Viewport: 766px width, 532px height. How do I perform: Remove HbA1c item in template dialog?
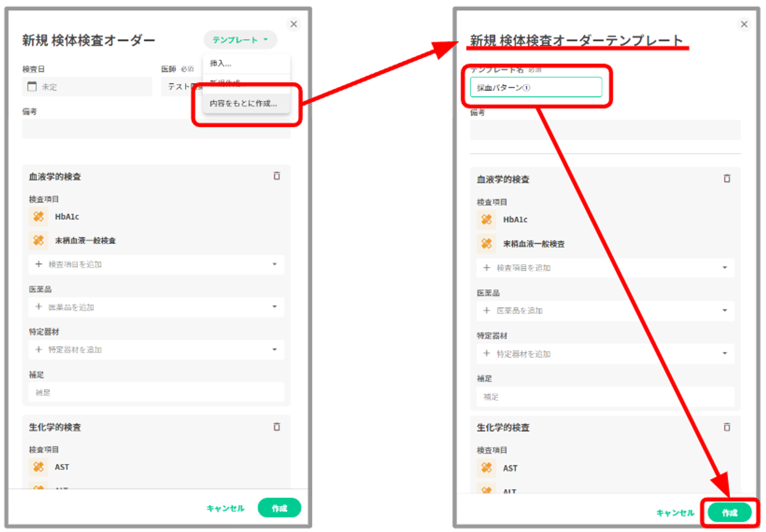pos(486,220)
